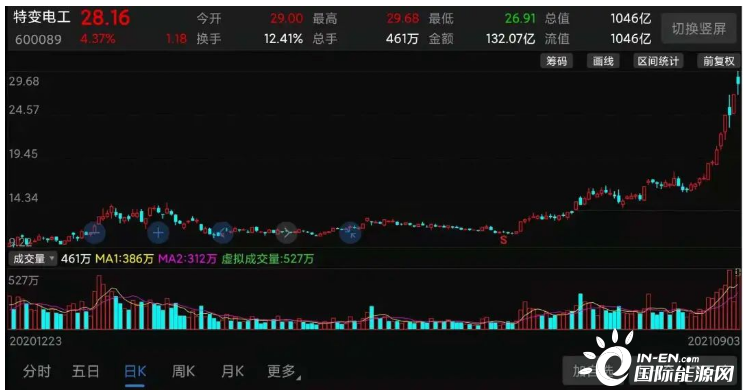
Task: Select the 画线 drawing tool
Action: (x=603, y=61)
